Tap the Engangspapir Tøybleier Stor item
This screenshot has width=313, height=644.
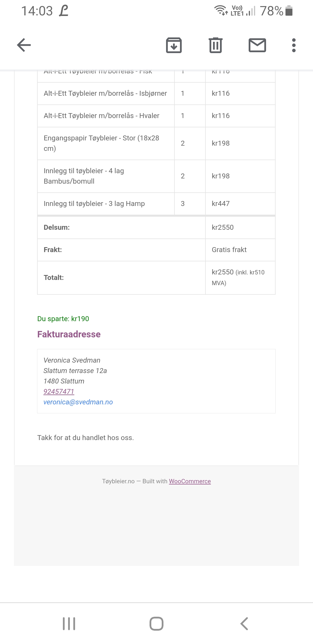(x=106, y=143)
